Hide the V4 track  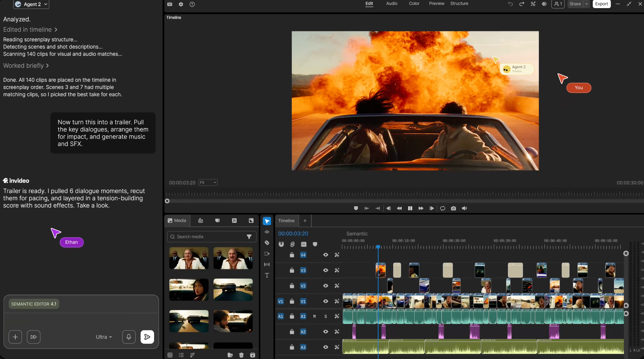326,255
